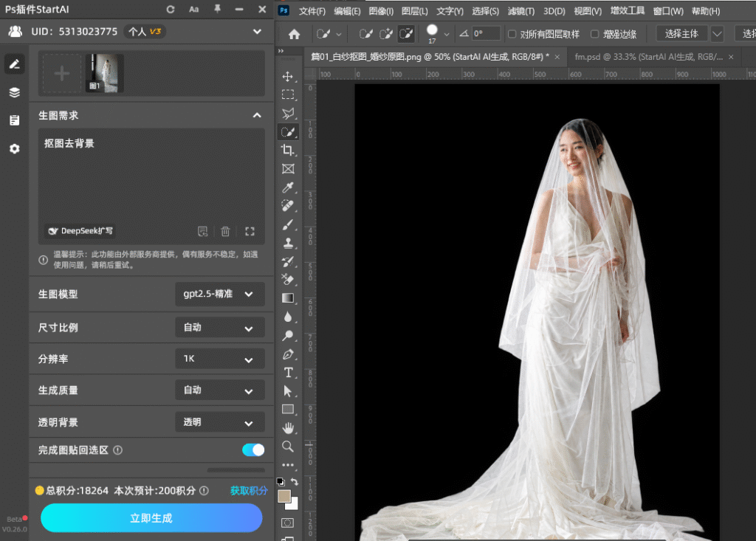756x541 pixels.
Task: Collapse the 生图需求 section
Action: pyautogui.click(x=257, y=115)
